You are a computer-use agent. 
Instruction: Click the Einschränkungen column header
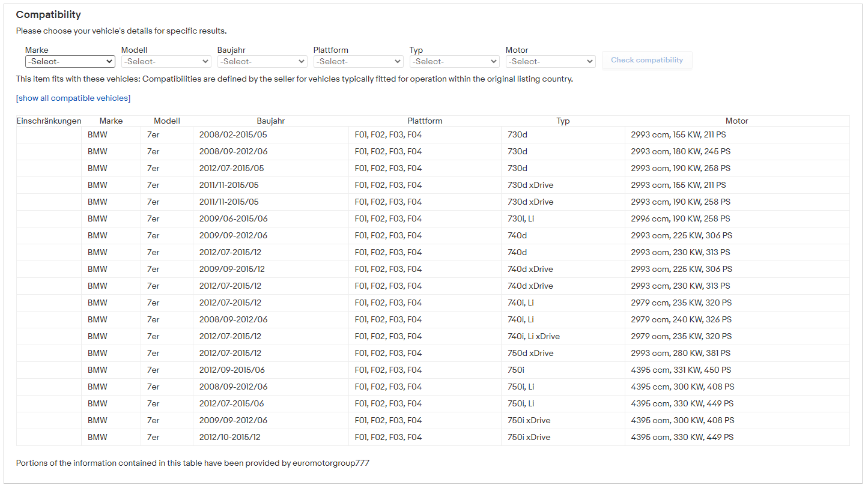click(49, 121)
